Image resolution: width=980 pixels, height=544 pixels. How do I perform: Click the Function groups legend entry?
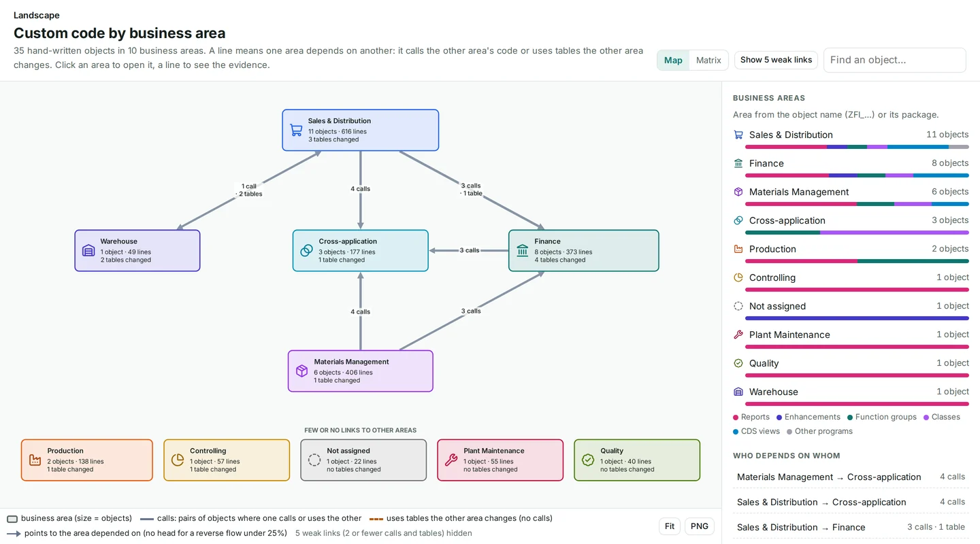[x=882, y=417]
